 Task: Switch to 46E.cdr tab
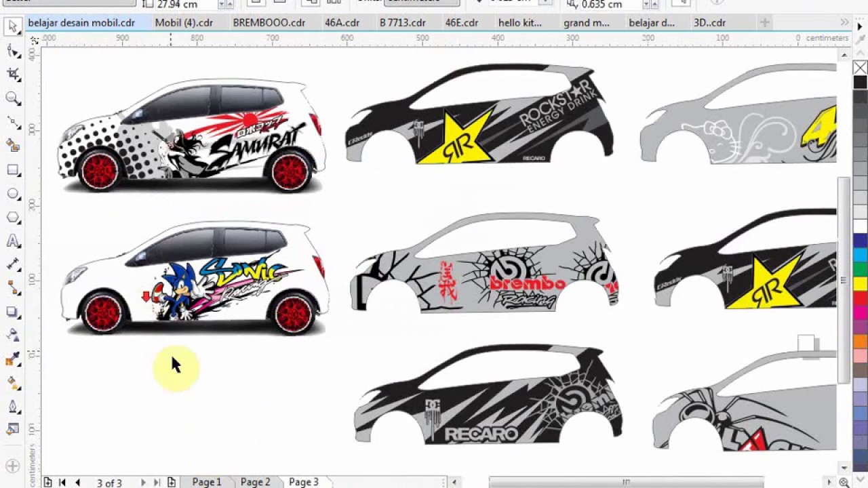pos(462,22)
